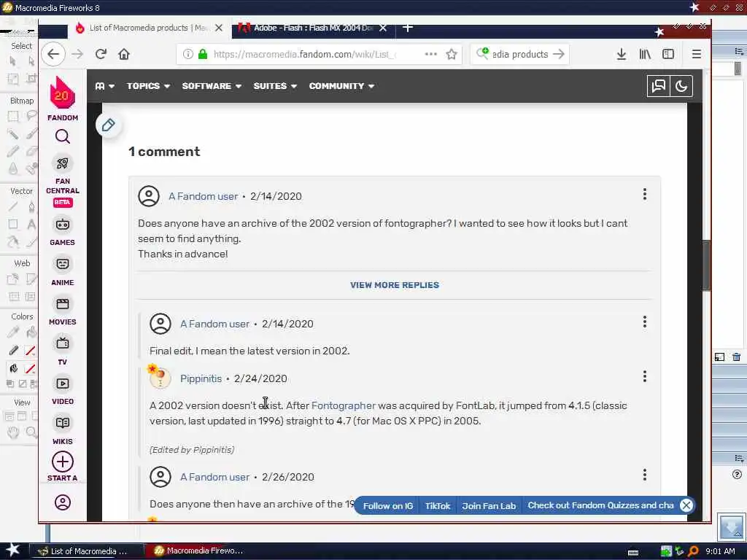Click Fireworks stroke color pencil swatch
The height and width of the screenshot is (560, 747).
tap(30, 351)
